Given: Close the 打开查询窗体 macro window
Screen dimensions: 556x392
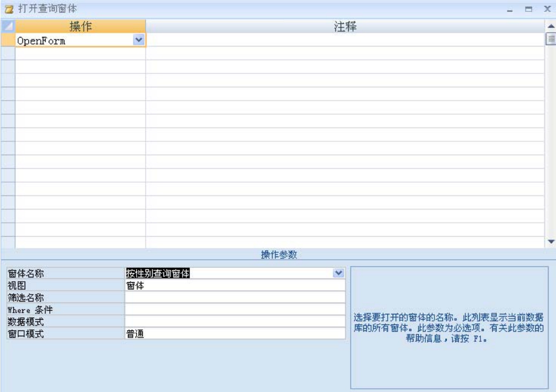Looking at the screenshot, I should click(547, 9).
